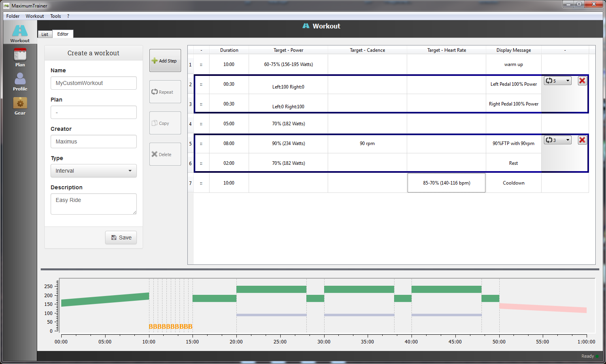Click the Name field with MyCustomWorkout

pos(94,83)
